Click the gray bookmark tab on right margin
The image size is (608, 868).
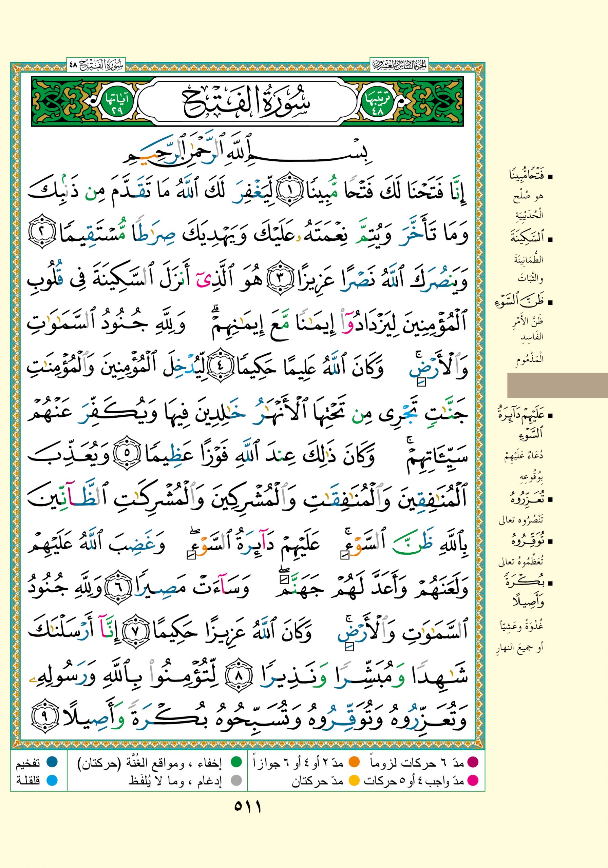click(557, 385)
